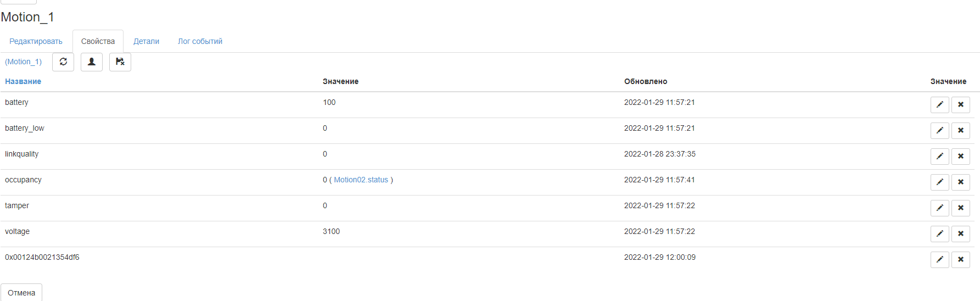Click the refresh properties icon button

pos(63,62)
